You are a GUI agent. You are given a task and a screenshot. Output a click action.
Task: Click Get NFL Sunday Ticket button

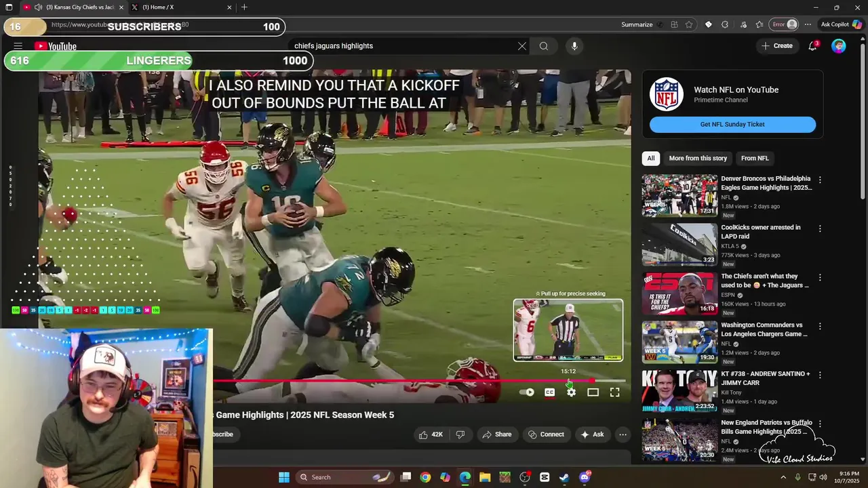click(732, 125)
